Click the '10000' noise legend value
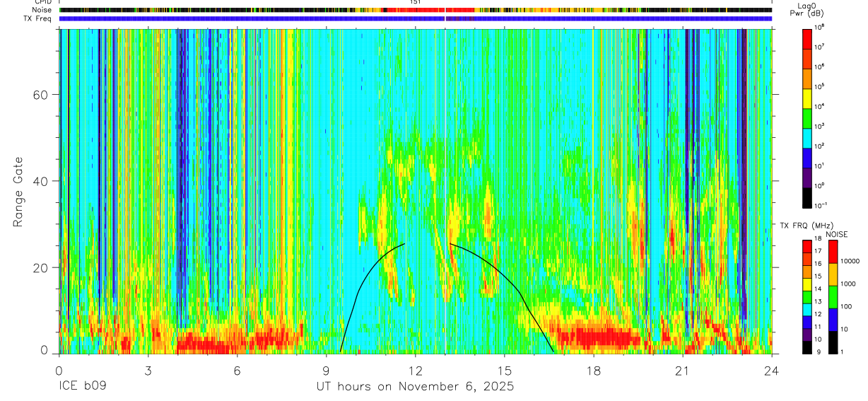This screenshot has width=868, height=401. point(851,261)
